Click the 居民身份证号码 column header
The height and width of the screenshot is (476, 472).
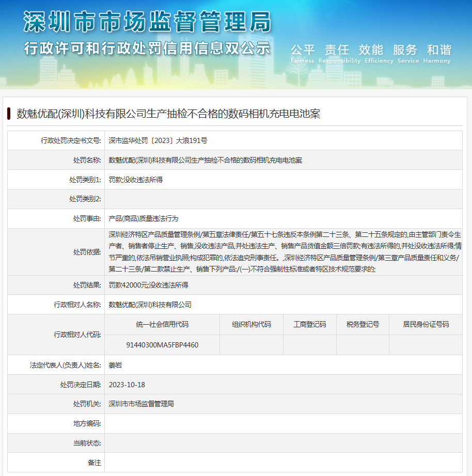pos(426,324)
